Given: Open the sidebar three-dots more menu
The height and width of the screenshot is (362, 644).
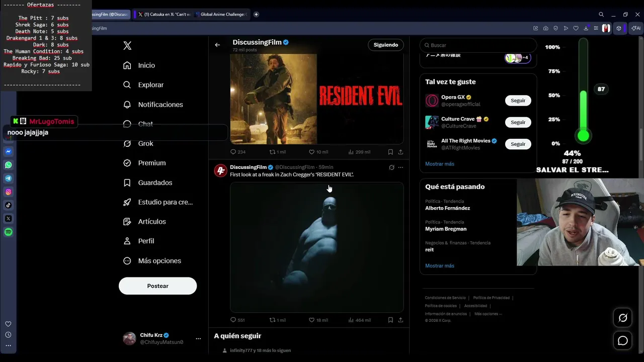Looking at the screenshot, I should coord(8,345).
